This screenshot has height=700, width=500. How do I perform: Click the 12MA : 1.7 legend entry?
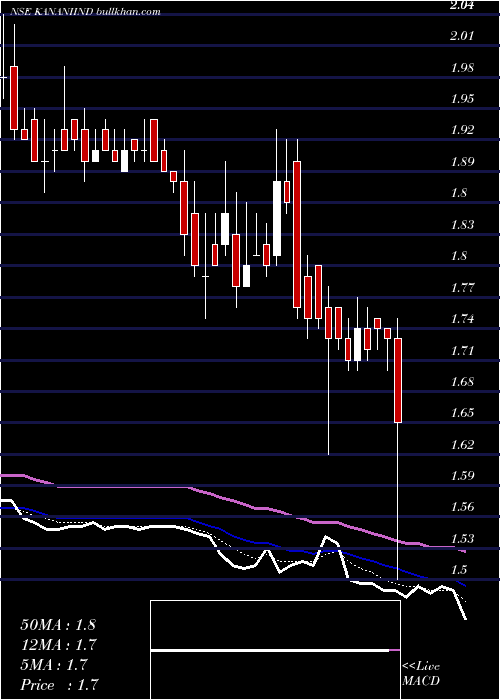tap(59, 645)
